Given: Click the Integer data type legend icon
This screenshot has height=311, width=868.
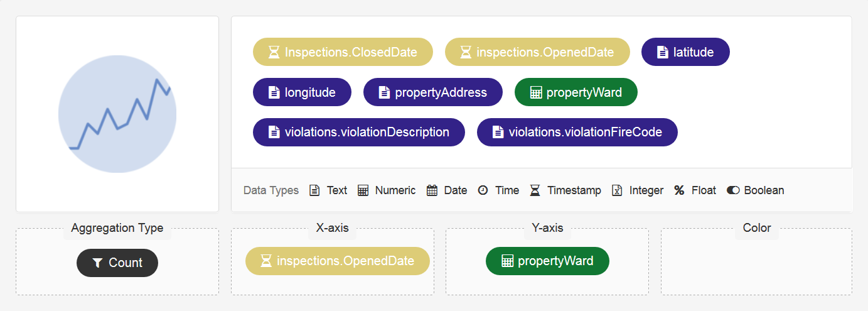Looking at the screenshot, I should point(617,190).
